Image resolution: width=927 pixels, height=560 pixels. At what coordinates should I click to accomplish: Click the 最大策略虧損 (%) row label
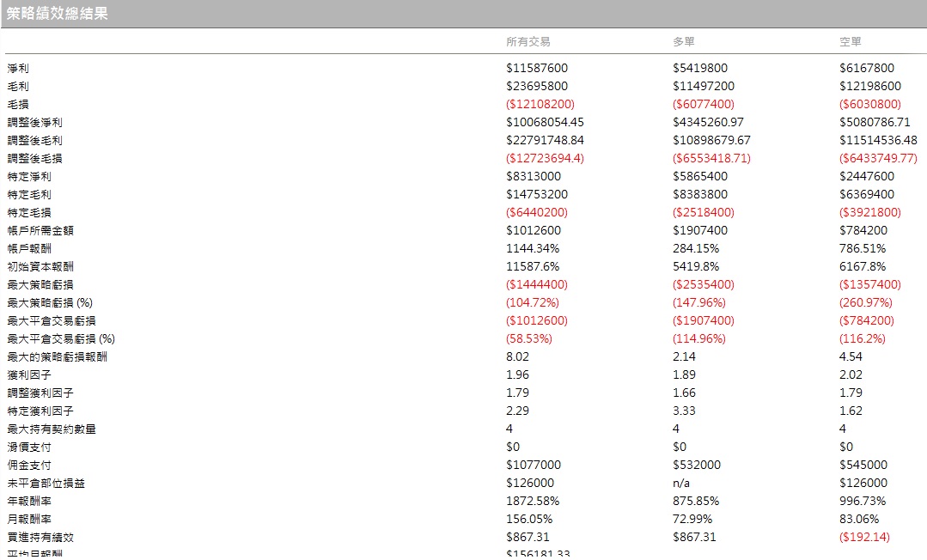pyautogui.click(x=50, y=303)
